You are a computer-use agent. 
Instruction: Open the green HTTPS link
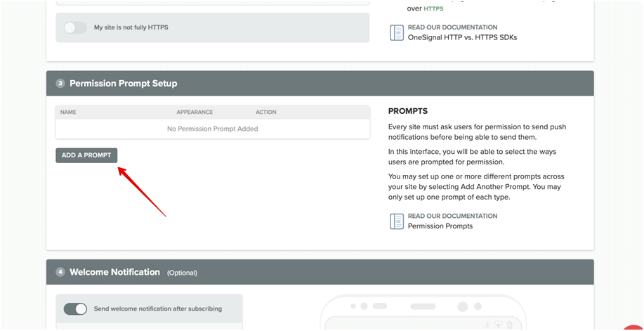click(433, 8)
